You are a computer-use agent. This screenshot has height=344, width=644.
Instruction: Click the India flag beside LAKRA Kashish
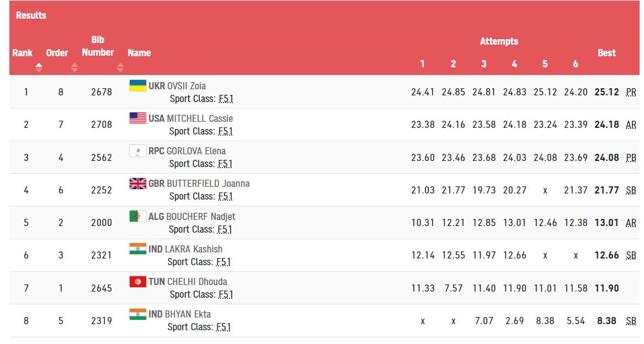pyautogui.click(x=137, y=249)
